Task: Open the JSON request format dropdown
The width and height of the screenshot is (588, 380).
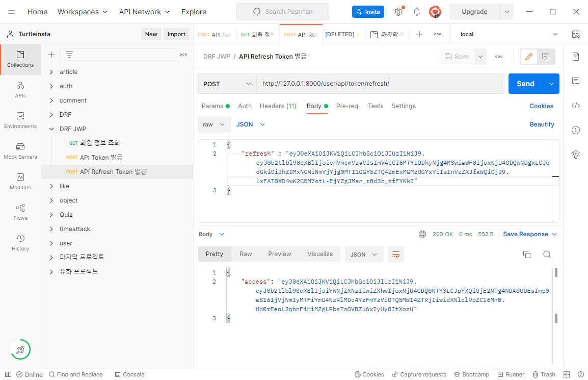Action: (x=251, y=124)
